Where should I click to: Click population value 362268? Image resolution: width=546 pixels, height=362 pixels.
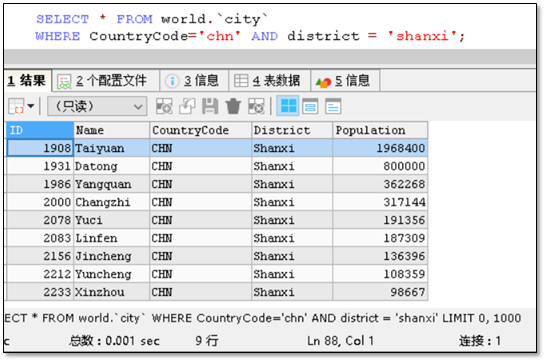pyautogui.click(x=380, y=184)
